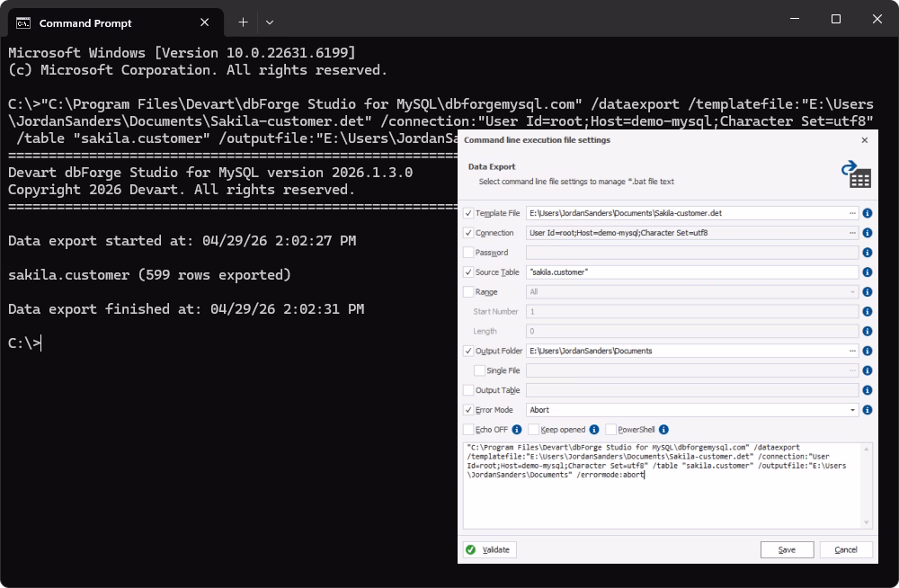This screenshot has width=899, height=588.
Task: Enable the Keep opened checkbox
Action: (534, 429)
